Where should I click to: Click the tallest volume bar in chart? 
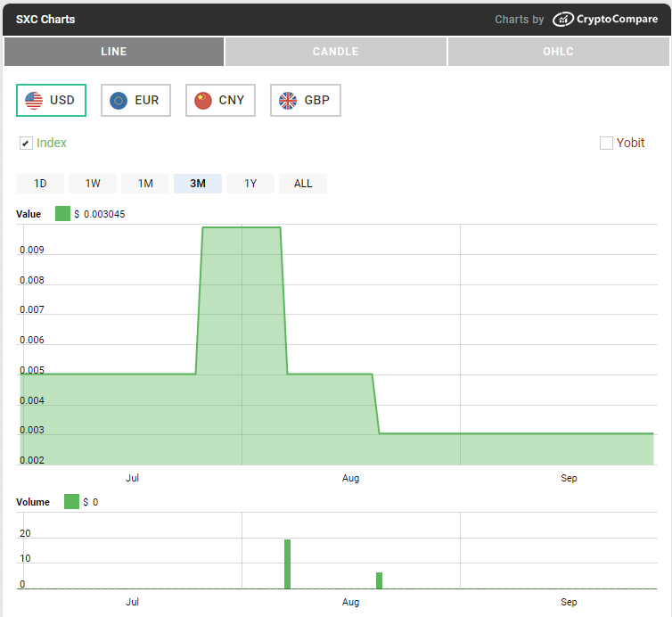(x=288, y=564)
